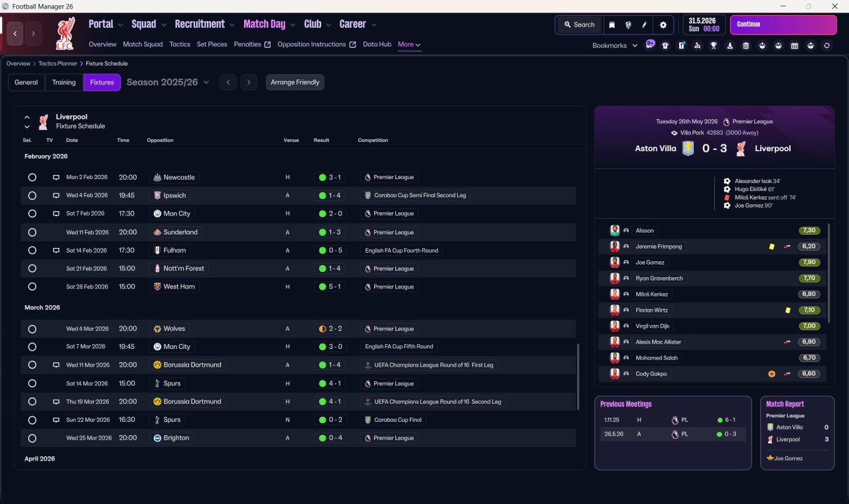
Task: Click the shirt icon in bookmarks bar
Action: pyautogui.click(x=665, y=46)
